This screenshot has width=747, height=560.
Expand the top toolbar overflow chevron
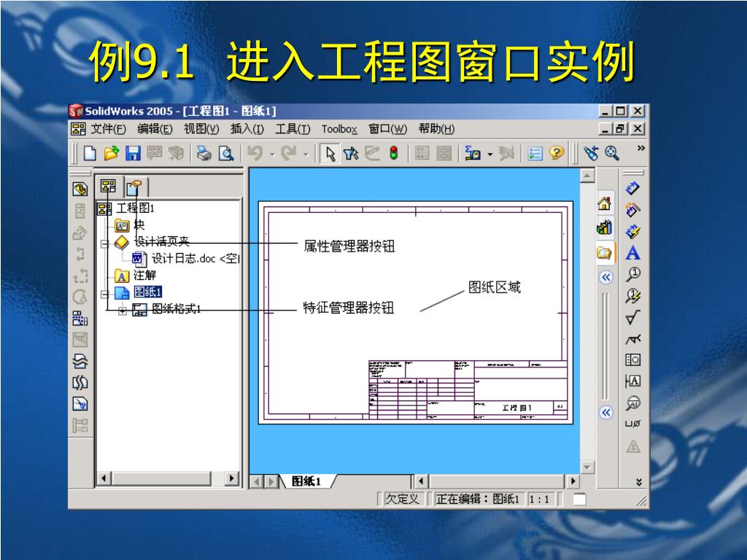[x=640, y=148]
